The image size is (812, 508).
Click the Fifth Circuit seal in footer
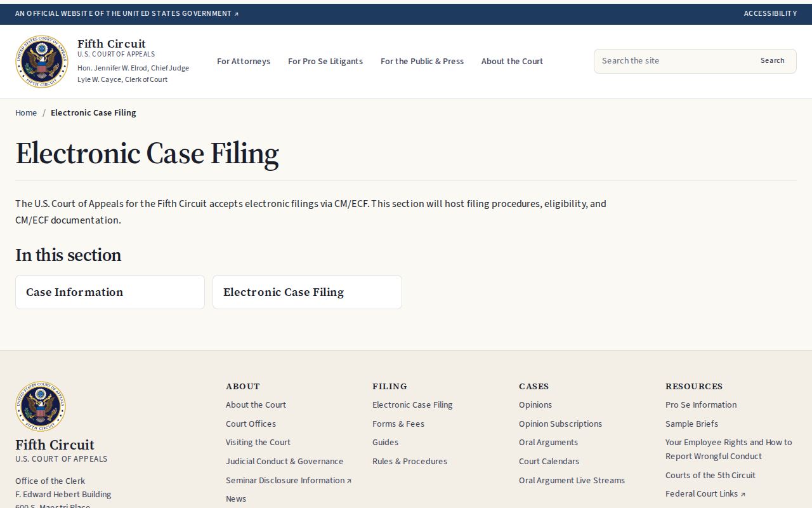click(41, 406)
